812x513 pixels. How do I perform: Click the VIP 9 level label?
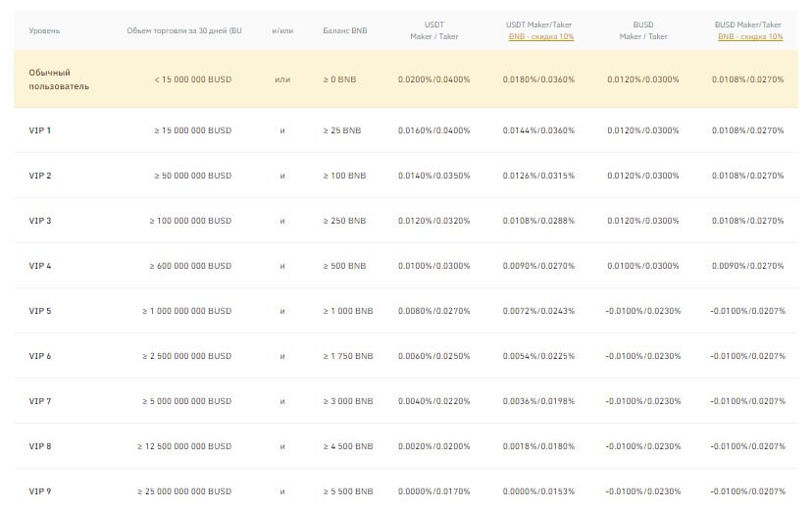(x=40, y=490)
